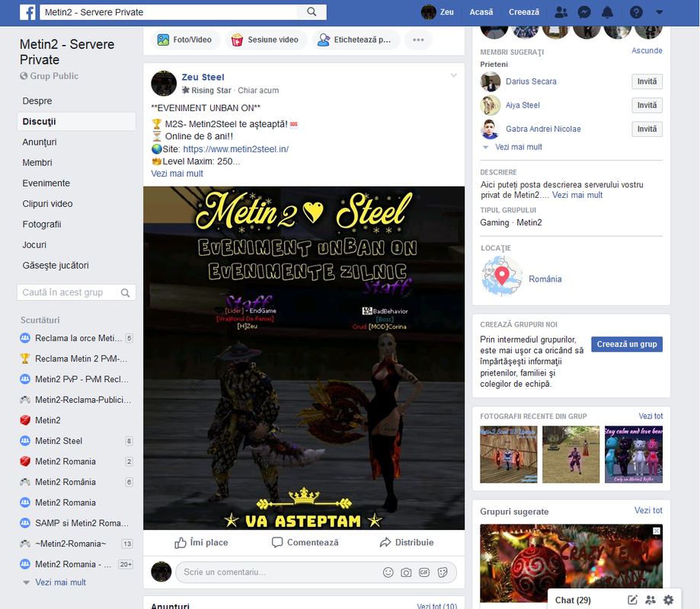See all suggested groups Vezi tot
700x609 pixels.
(648, 510)
